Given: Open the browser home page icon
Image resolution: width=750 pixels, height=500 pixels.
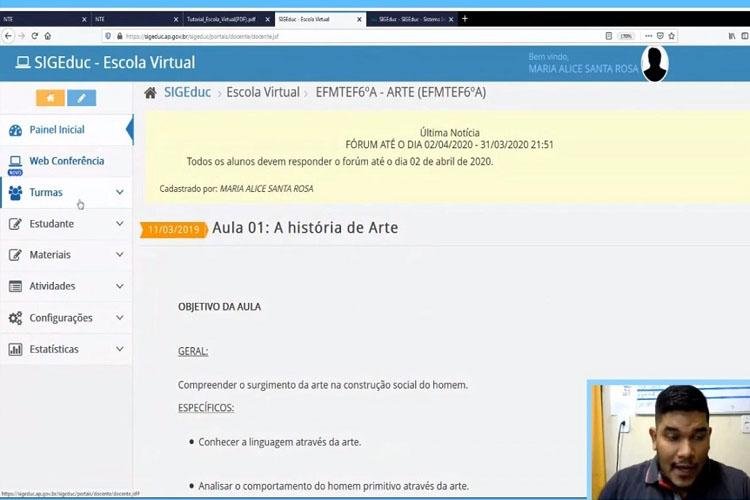Looking at the screenshot, I should tap(47, 36).
